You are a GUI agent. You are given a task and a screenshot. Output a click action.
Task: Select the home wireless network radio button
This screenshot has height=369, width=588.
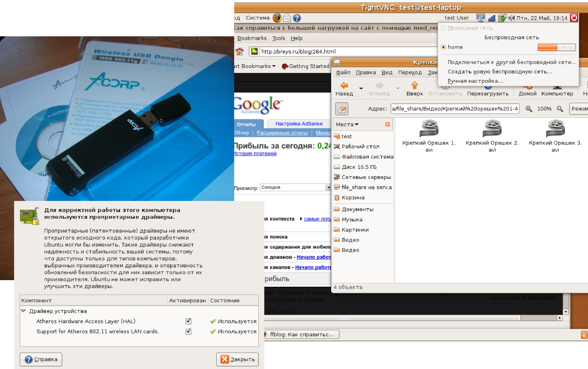(443, 47)
